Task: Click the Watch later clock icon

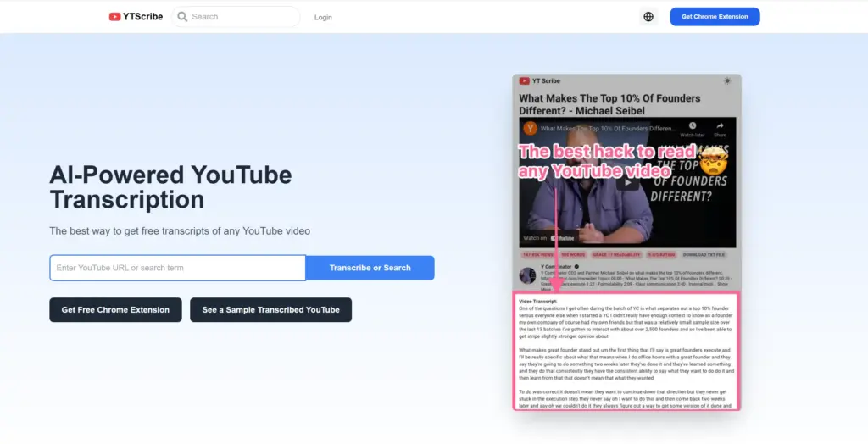Action: point(693,126)
